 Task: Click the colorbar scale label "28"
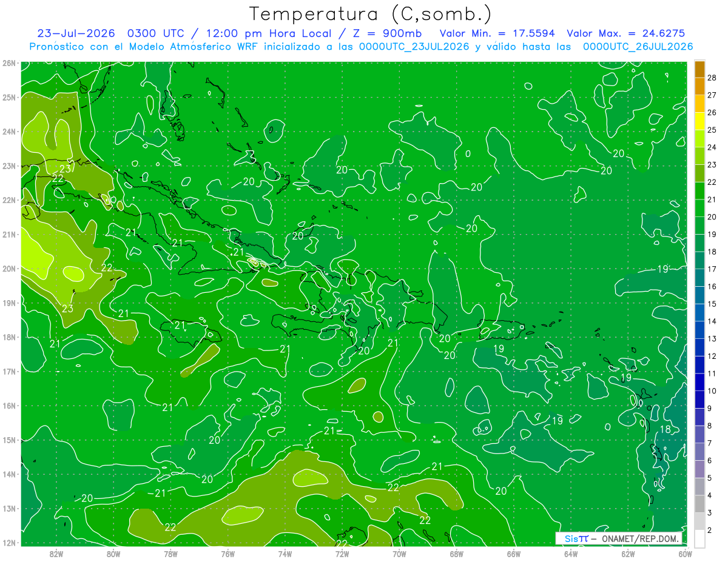tap(712, 78)
